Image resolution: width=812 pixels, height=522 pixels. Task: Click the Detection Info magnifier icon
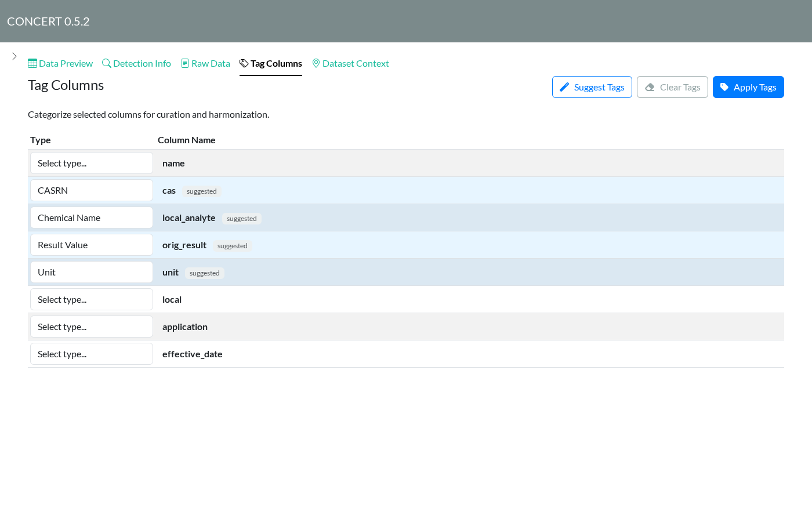[x=107, y=63]
